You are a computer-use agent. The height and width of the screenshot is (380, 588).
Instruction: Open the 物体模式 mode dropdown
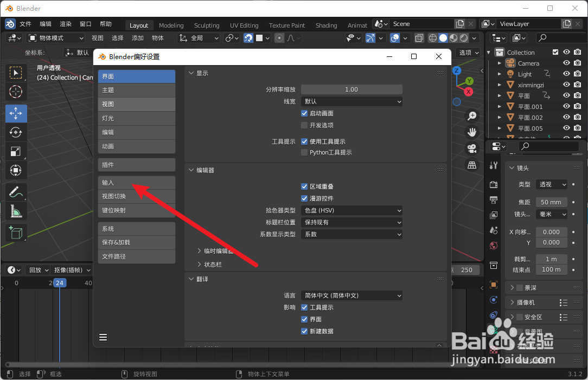56,38
